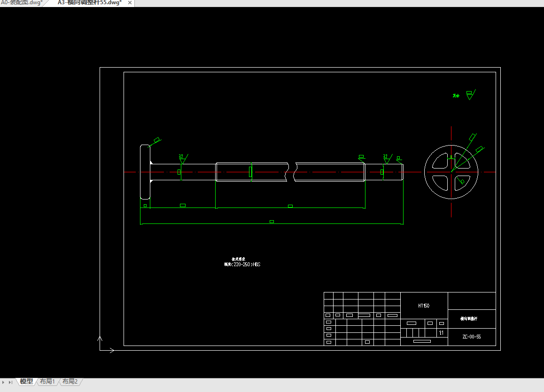Image resolution: width=544 pixels, height=392 pixels.
Task: Click the circular handwheel end view
Action: point(451,172)
